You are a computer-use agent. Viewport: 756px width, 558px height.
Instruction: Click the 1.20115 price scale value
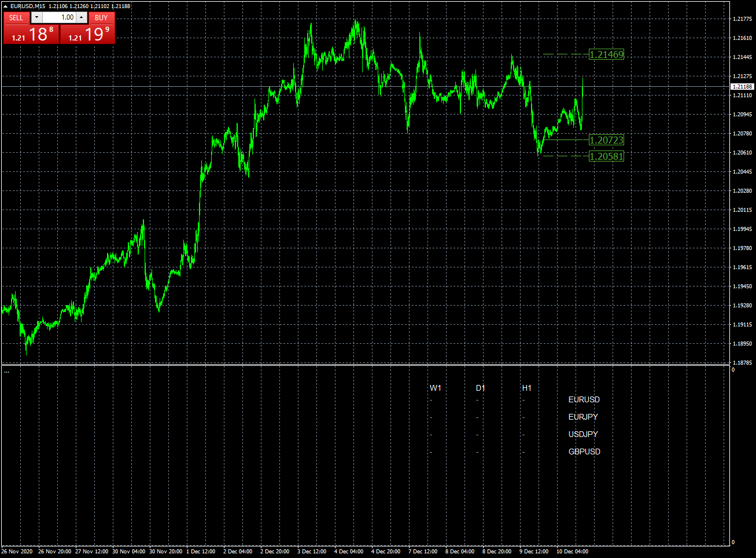click(743, 210)
